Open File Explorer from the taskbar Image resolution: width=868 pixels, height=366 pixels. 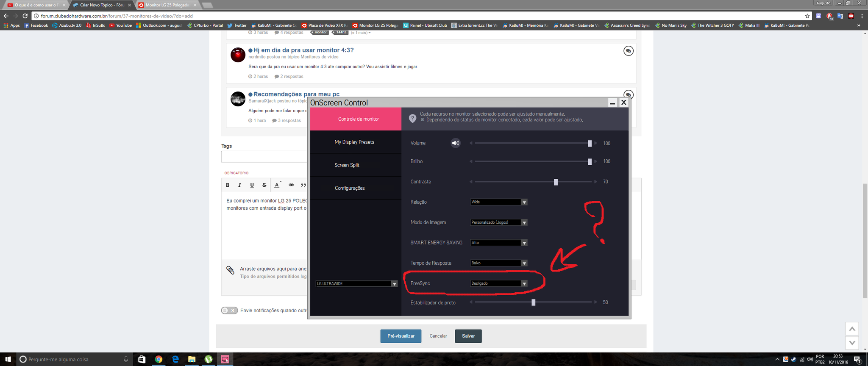point(192,359)
